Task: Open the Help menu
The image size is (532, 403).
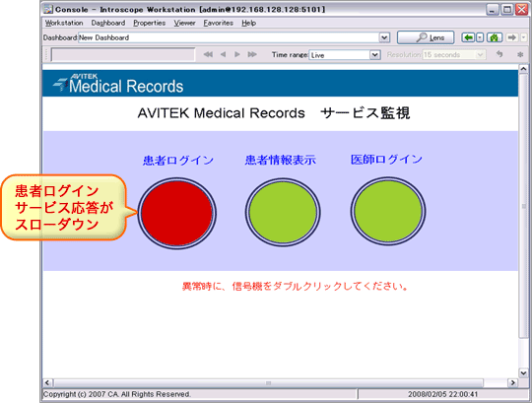Action: (248, 23)
